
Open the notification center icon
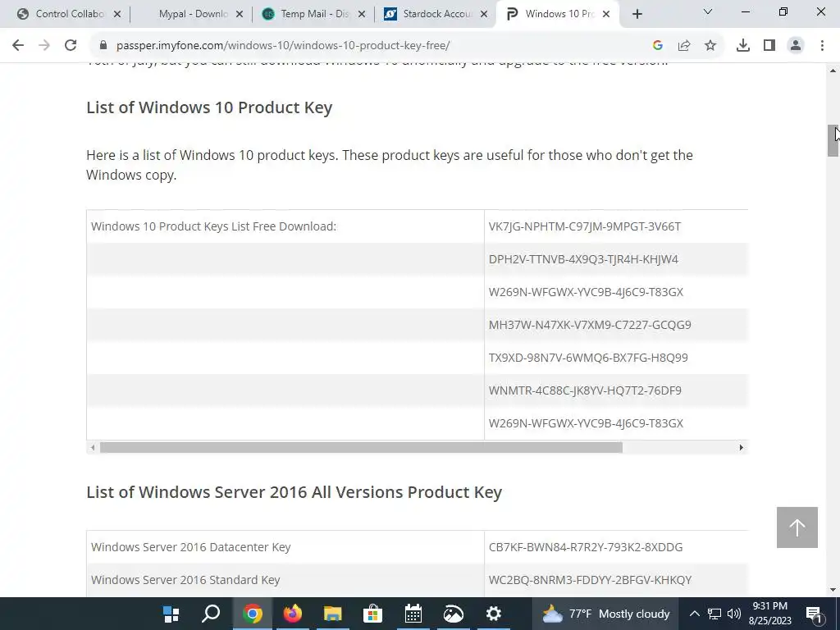tap(814, 614)
